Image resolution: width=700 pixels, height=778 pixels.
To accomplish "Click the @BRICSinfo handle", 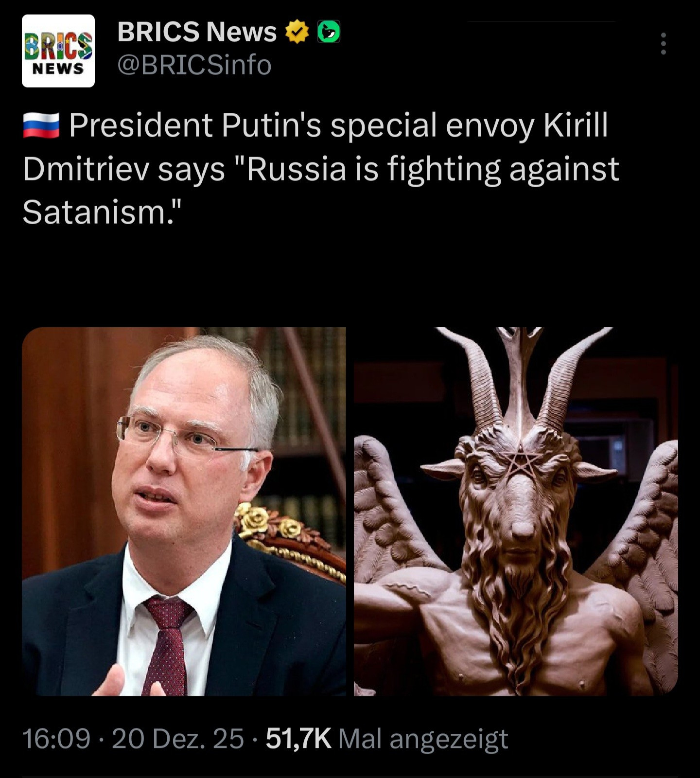I will coord(194,65).
